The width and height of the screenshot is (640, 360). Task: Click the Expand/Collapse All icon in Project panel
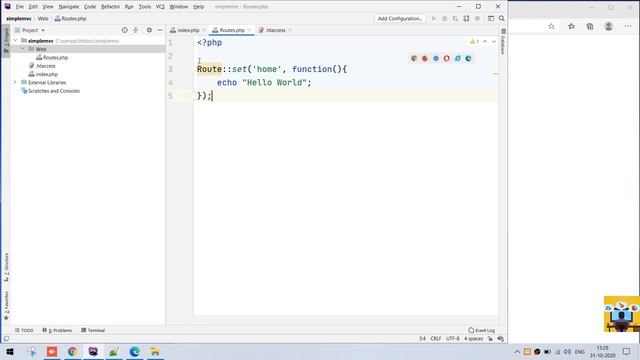click(x=136, y=30)
